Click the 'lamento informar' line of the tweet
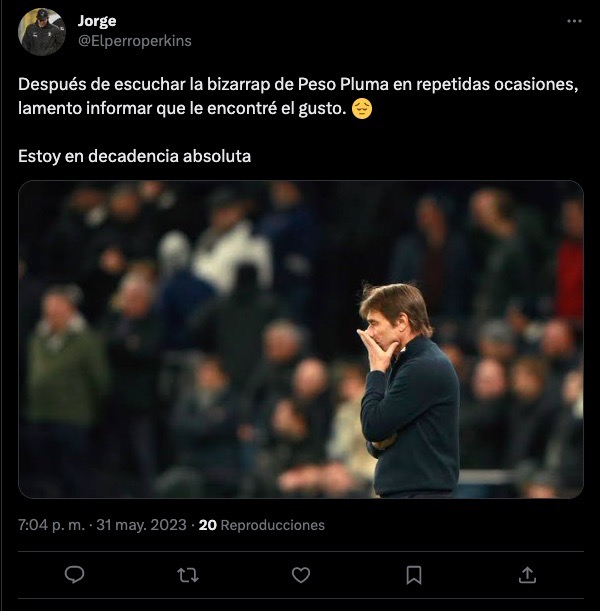The image size is (600, 611). tap(180, 108)
